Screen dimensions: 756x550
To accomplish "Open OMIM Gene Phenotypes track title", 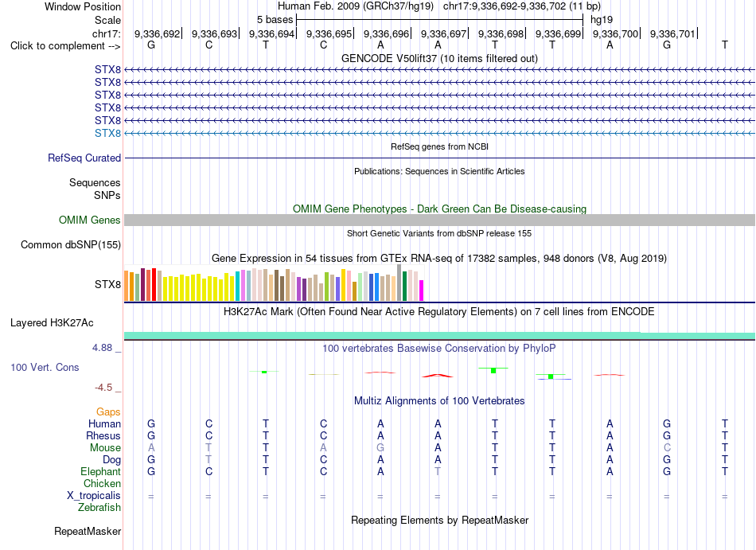I will coord(439,209).
